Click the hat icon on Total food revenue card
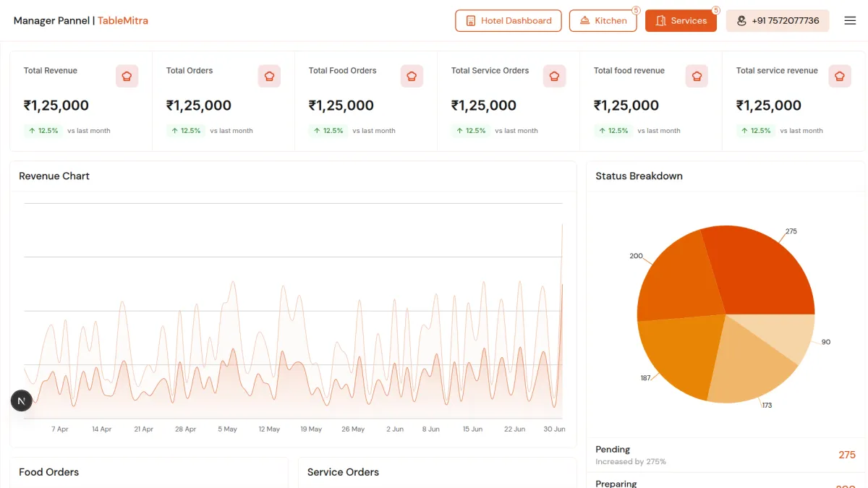This screenshot has height=488, width=868. (x=697, y=76)
